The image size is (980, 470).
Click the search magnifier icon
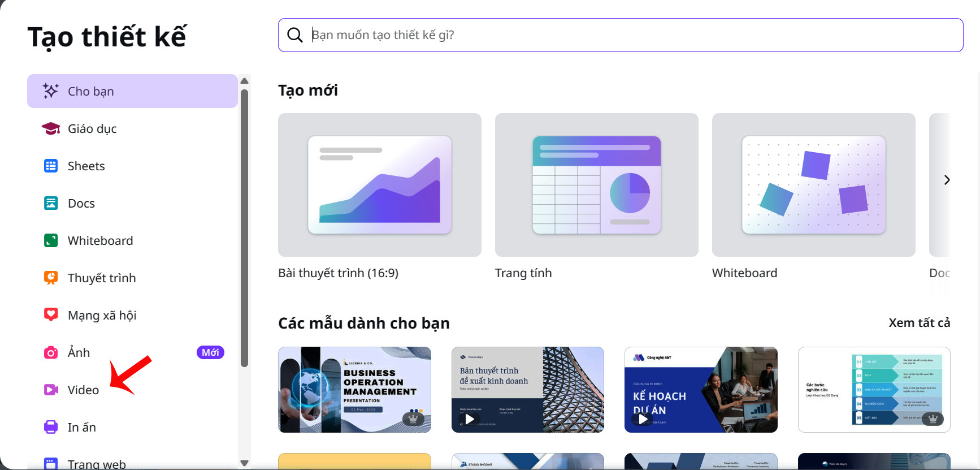coord(295,35)
